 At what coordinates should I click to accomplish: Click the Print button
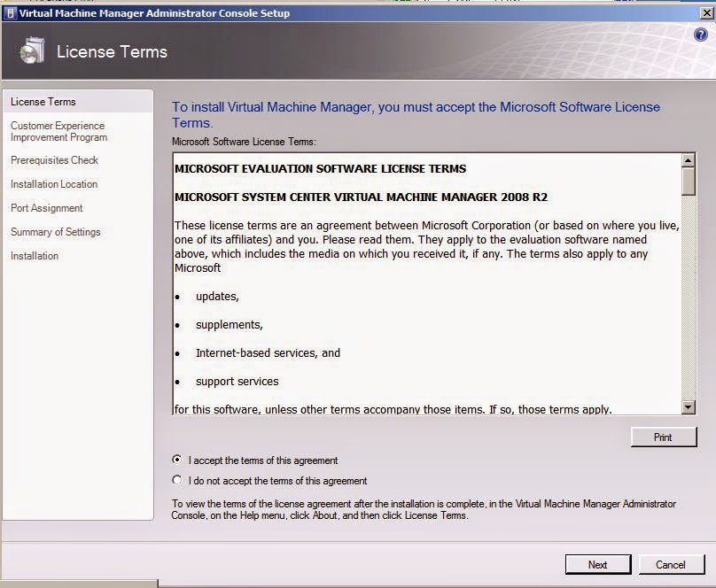click(x=664, y=437)
